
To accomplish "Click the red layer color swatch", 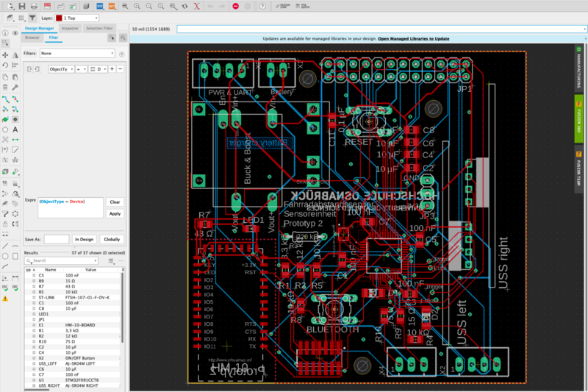I will 59,18.
